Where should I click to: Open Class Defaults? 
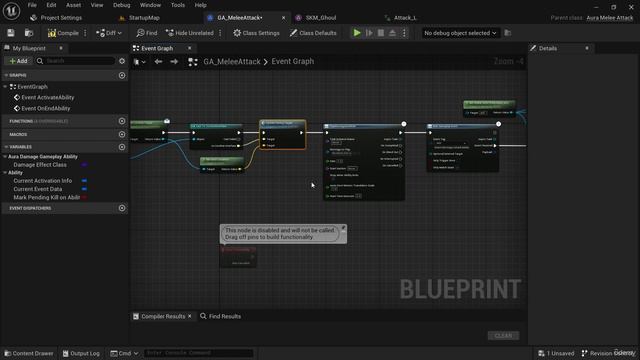[x=313, y=33]
